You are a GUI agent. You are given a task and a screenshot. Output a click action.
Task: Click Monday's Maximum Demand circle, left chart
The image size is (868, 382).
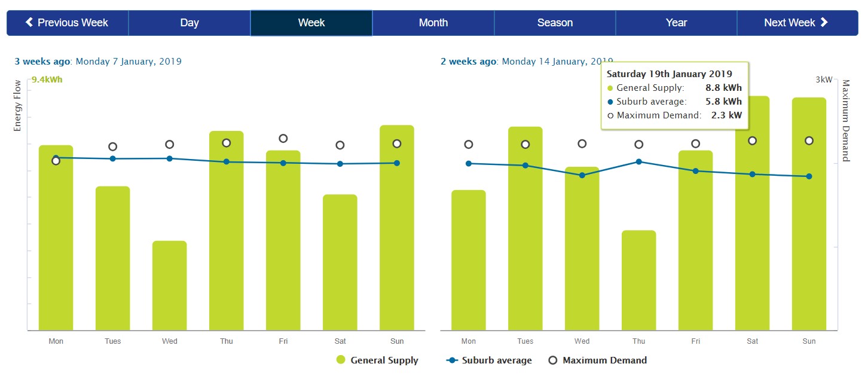56,160
